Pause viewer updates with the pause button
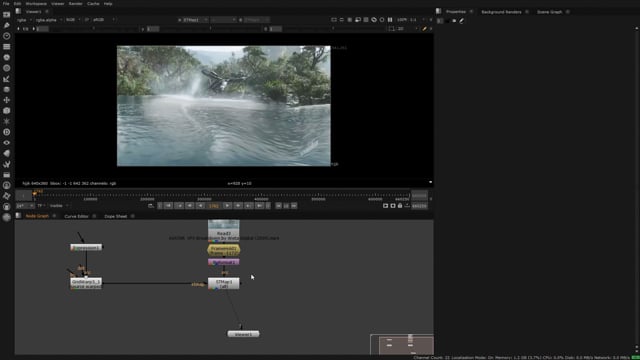Screen dimensions: 640x360 point(390,20)
